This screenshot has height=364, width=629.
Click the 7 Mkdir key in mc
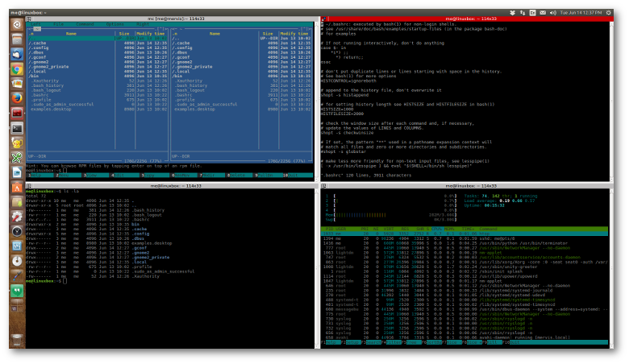click(214, 176)
